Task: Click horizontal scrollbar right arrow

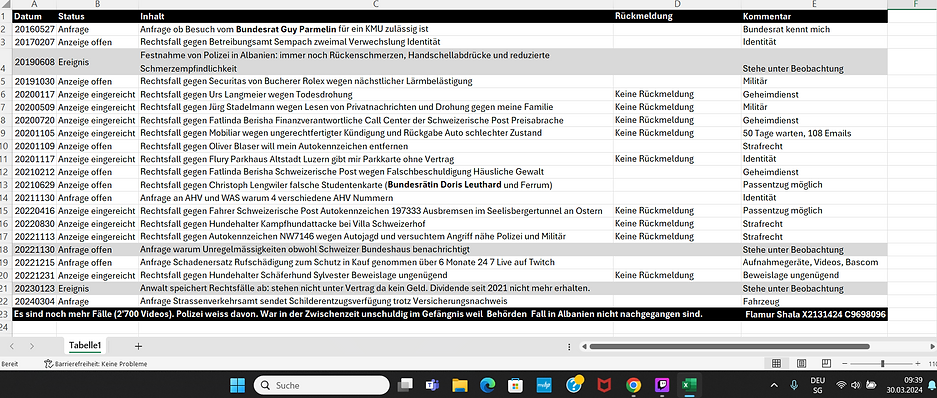Action: tap(931, 346)
